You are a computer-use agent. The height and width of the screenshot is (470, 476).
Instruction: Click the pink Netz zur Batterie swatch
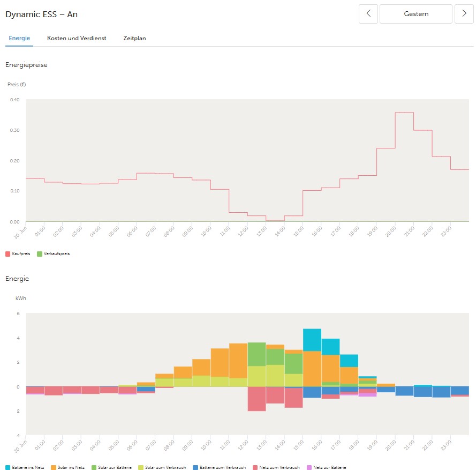pyautogui.click(x=309, y=467)
